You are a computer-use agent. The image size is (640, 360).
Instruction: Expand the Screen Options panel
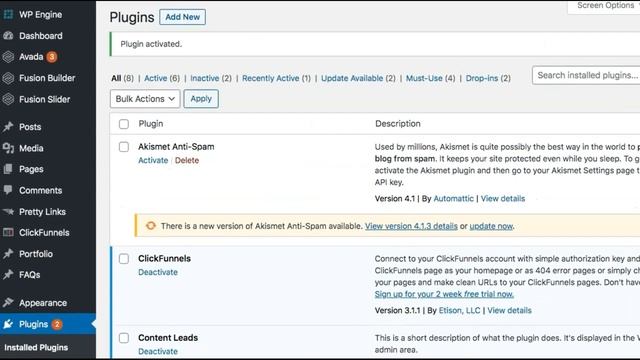coord(605,6)
